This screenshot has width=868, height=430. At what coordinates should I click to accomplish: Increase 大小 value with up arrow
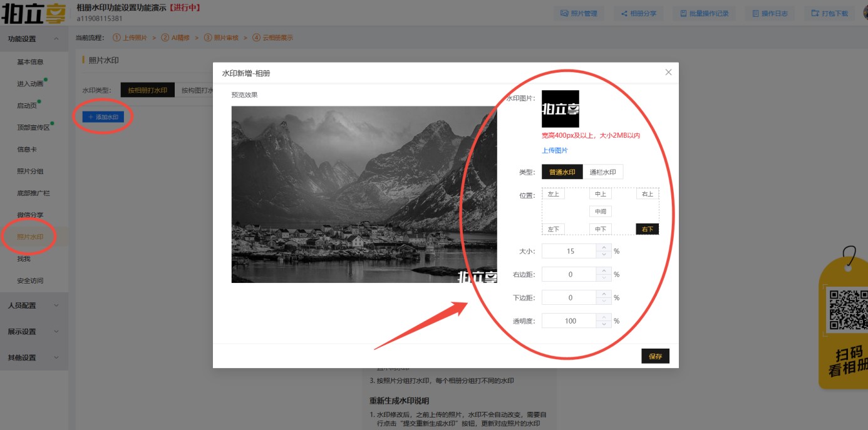click(x=604, y=248)
